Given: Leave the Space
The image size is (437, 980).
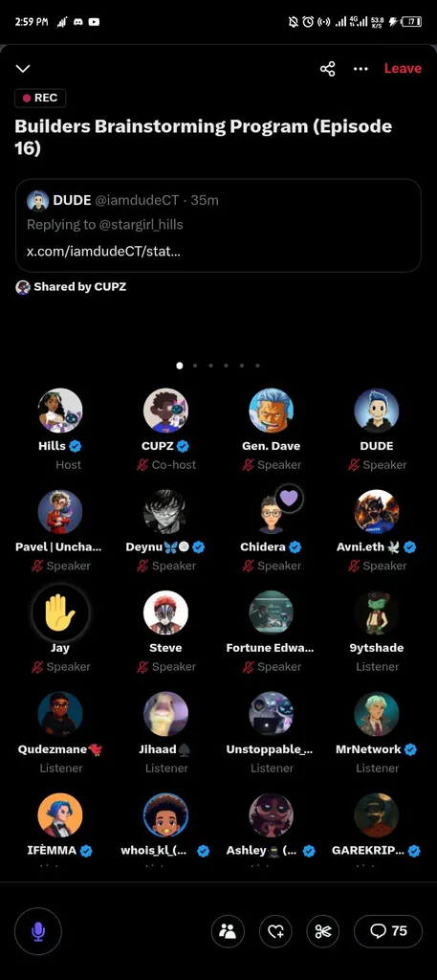Looking at the screenshot, I should (x=403, y=69).
